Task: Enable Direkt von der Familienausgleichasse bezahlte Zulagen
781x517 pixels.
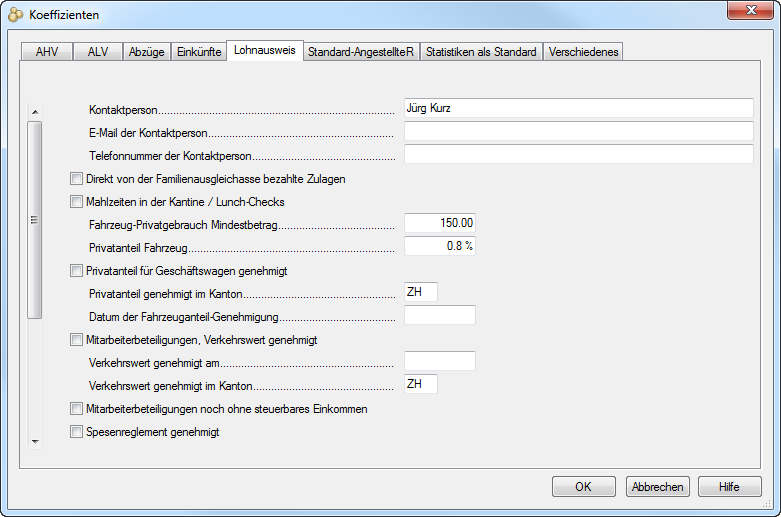Action: point(76,179)
